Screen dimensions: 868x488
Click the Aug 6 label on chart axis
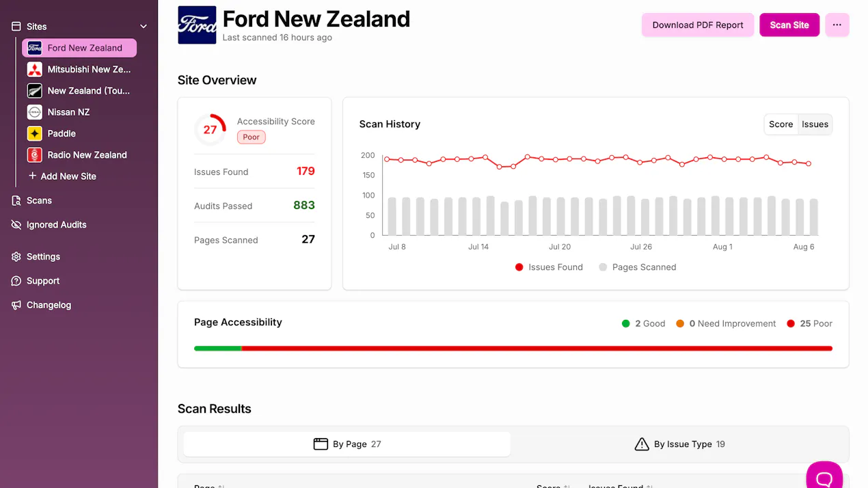point(804,247)
